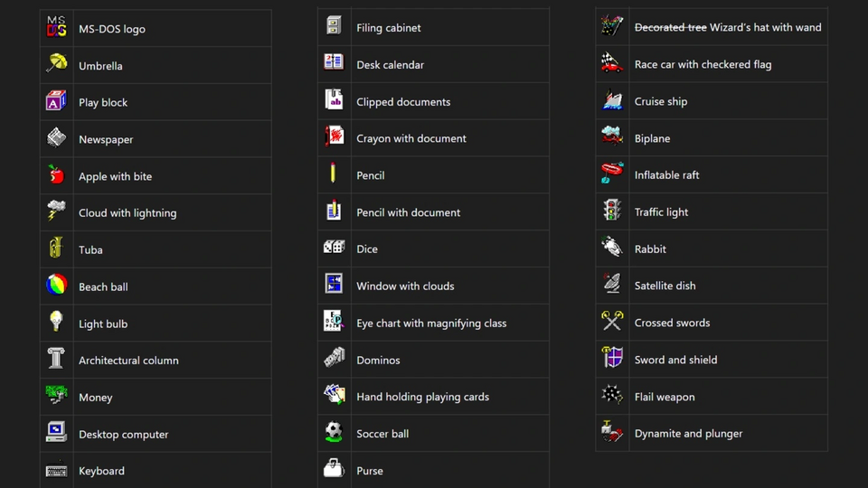The image size is (868, 488).
Task: Select the Apple with bite icon
Action: click(x=56, y=174)
